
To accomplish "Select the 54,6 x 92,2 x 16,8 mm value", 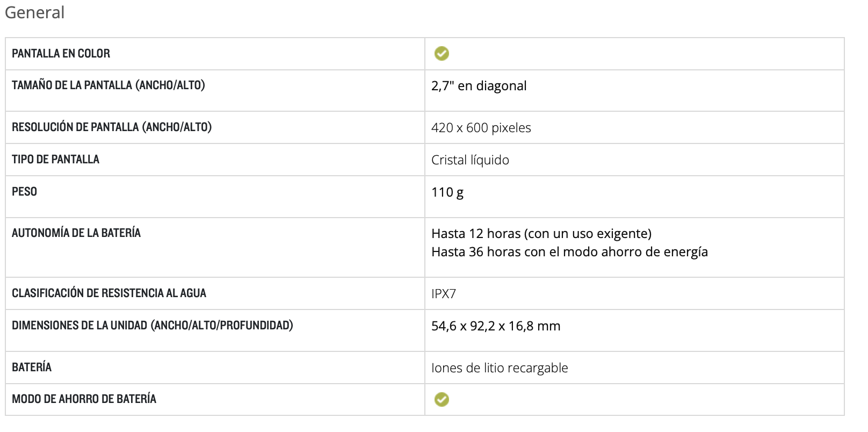I will click(496, 326).
